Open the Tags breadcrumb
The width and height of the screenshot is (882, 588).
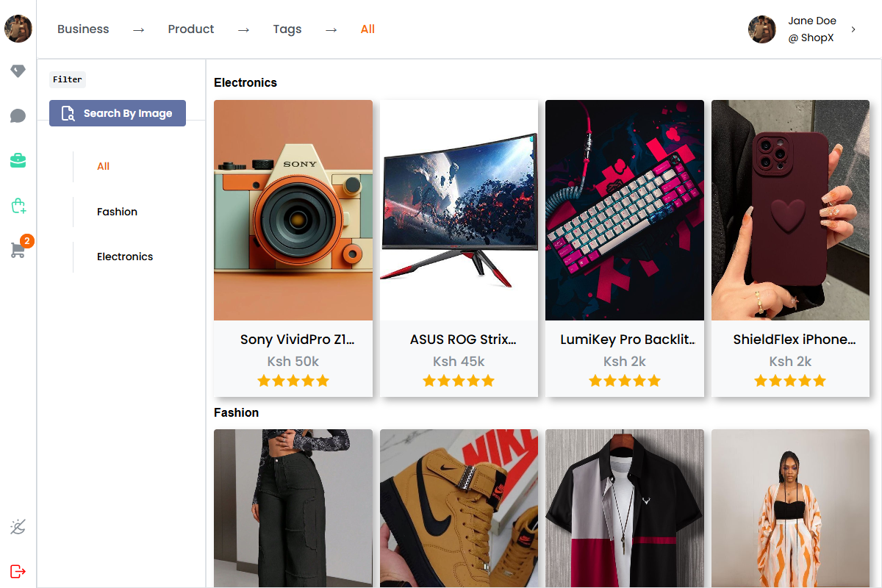coord(287,29)
